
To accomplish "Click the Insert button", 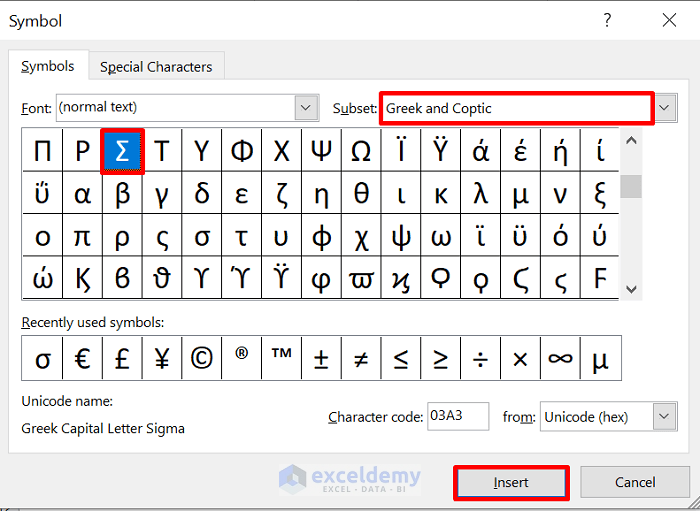I will (512, 482).
